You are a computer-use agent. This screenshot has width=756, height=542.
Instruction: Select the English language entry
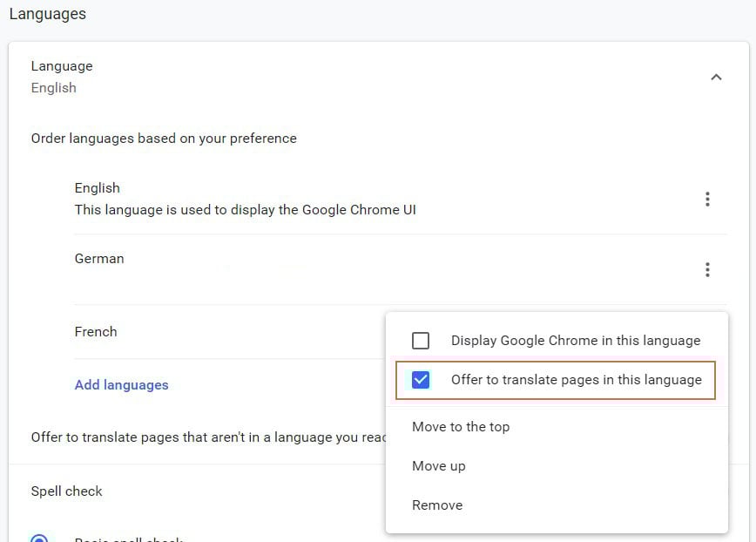97,187
